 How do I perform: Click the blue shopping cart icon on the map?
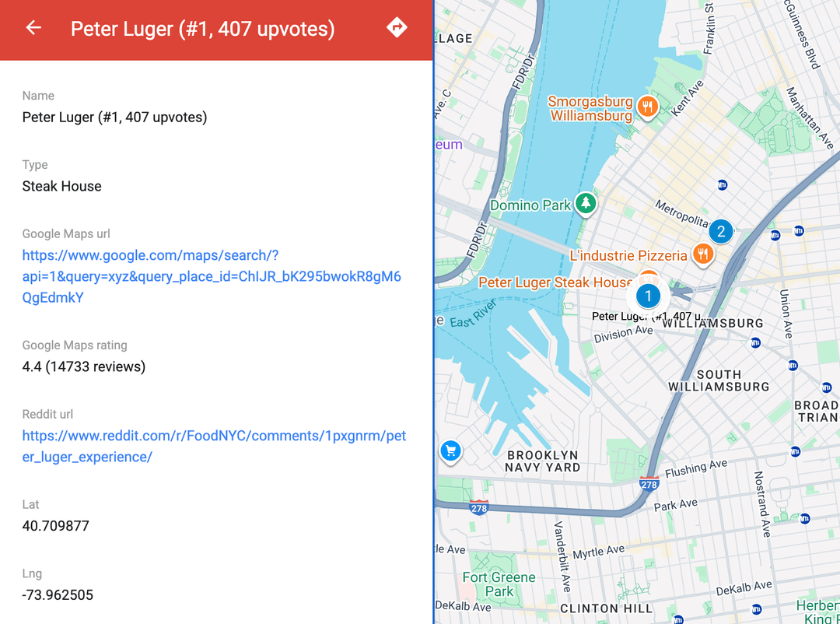pyautogui.click(x=450, y=451)
